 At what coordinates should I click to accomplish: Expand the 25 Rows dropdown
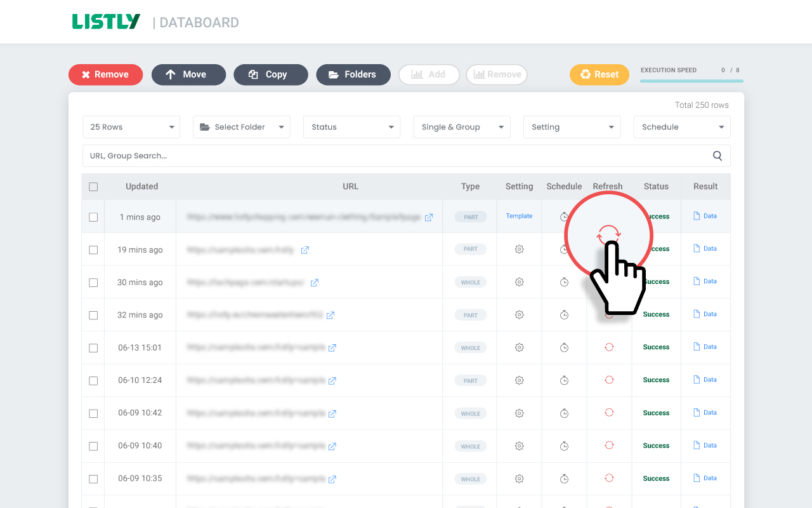pyautogui.click(x=131, y=127)
